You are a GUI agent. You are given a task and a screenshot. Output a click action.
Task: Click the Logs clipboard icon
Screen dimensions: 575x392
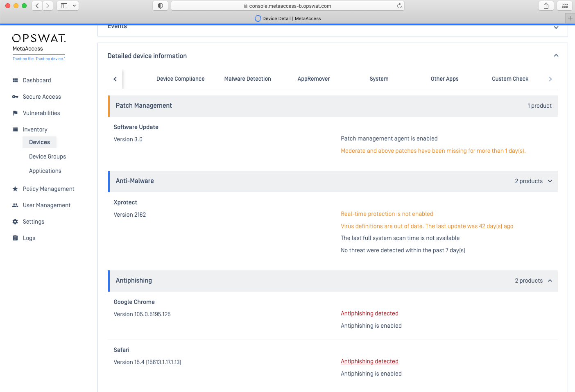pos(15,238)
